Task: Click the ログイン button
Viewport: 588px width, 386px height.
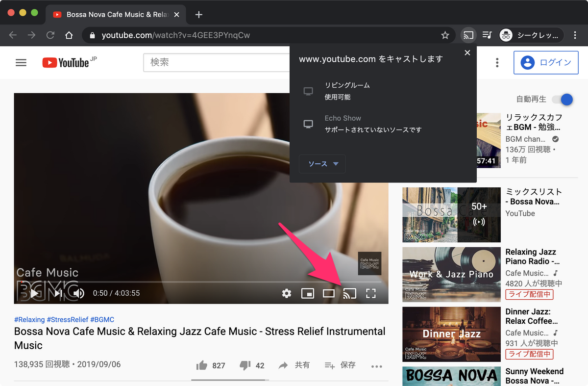Action: [x=546, y=62]
